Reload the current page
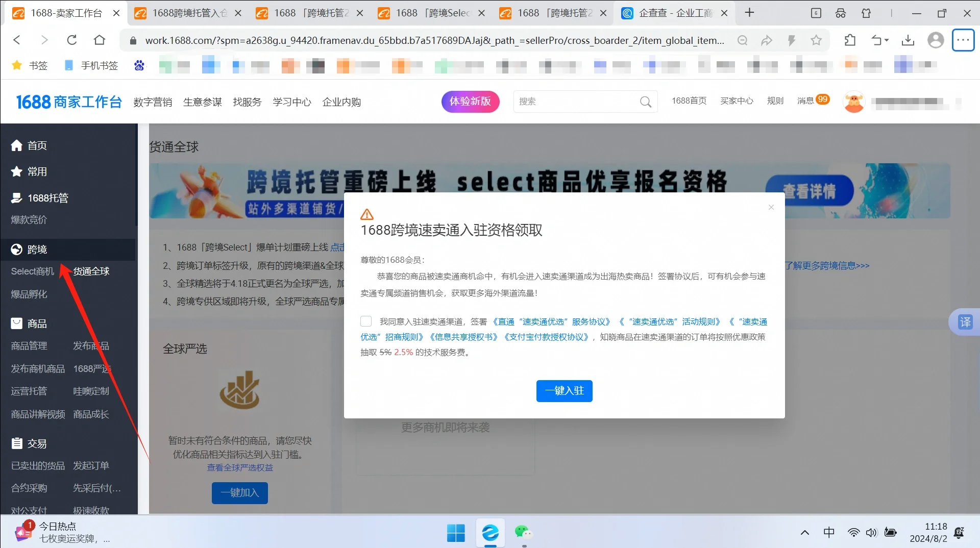This screenshot has width=980, height=548. click(72, 40)
